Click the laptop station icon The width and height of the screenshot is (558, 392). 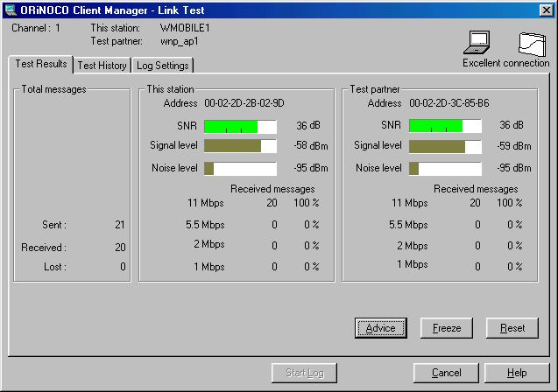click(x=477, y=42)
